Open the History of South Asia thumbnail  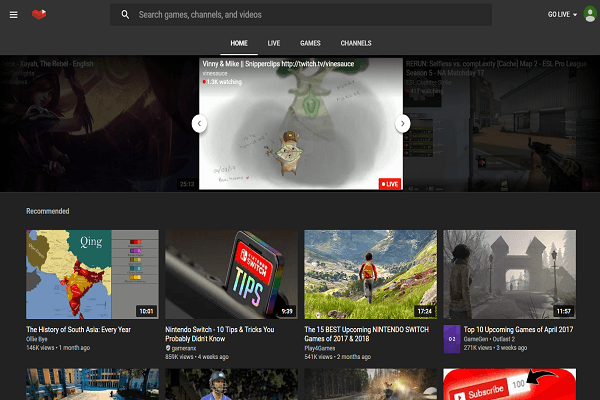tap(92, 274)
